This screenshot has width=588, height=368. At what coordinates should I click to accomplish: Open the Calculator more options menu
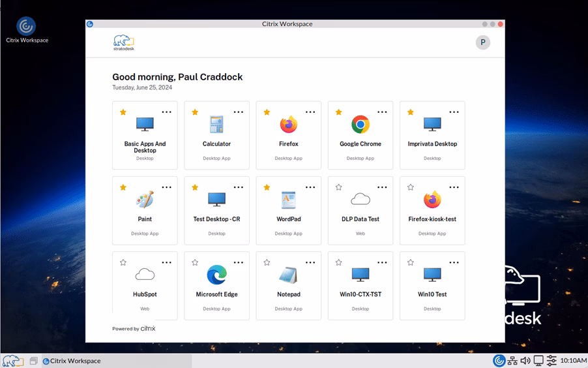point(239,112)
